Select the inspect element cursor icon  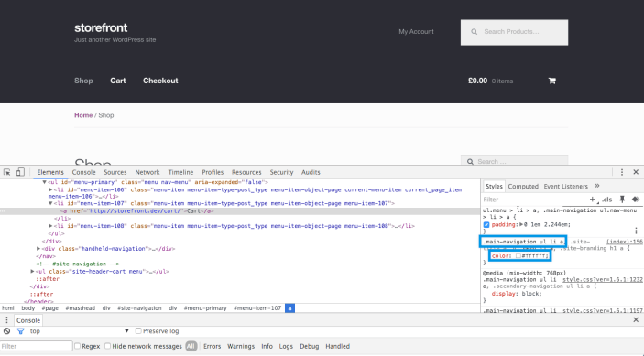7,172
